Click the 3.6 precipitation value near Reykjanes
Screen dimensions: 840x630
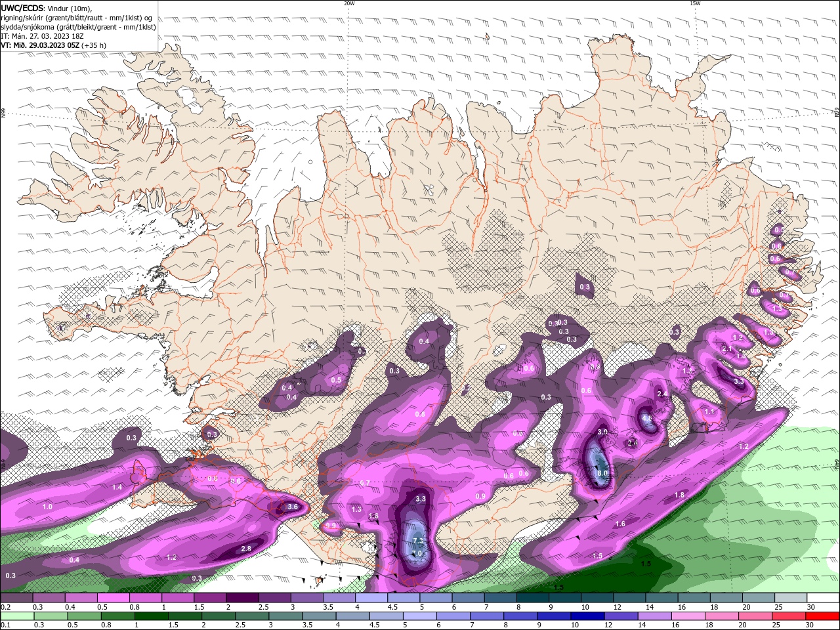pyautogui.click(x=292, y=507)
